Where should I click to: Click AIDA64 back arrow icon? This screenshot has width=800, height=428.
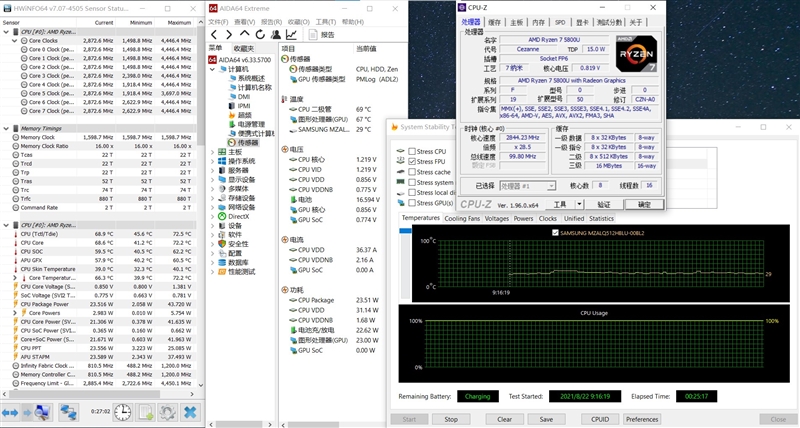(x=216, y=34)
